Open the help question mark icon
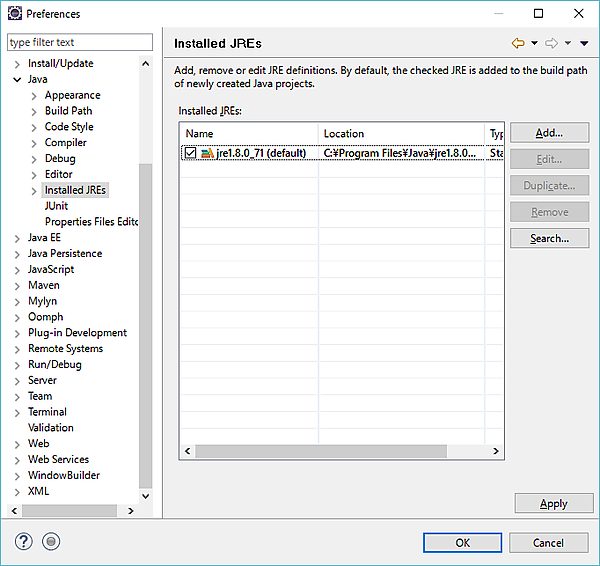The width and height of the screenshot is (600, 566). coord(24,542)
